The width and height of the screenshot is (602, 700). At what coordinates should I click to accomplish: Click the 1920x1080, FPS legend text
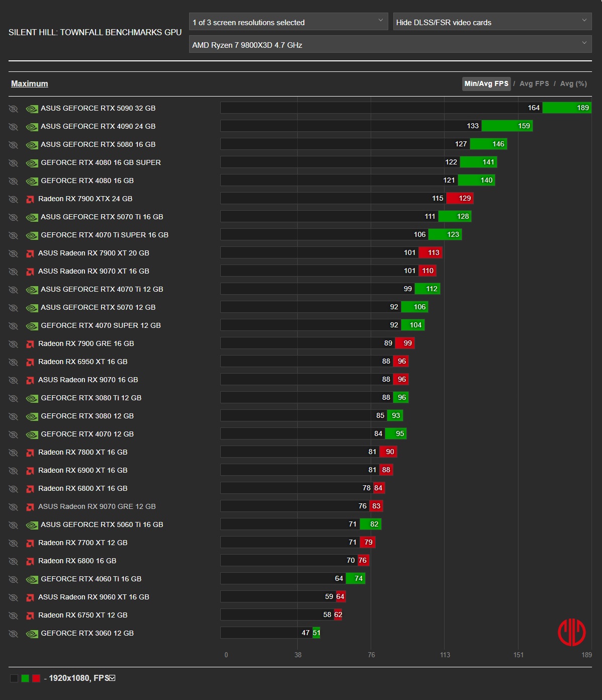(79, 678)
